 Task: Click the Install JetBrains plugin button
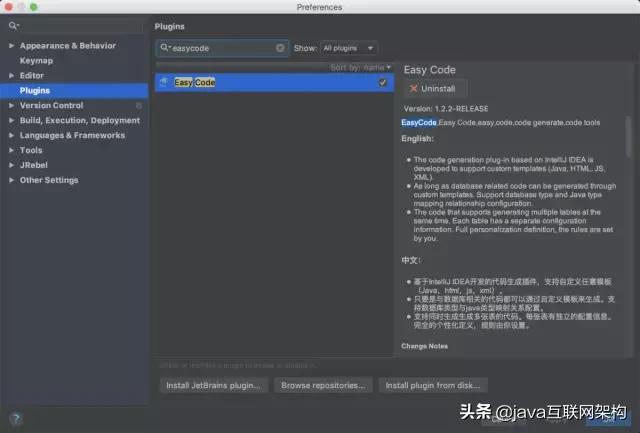pos(213,385)
